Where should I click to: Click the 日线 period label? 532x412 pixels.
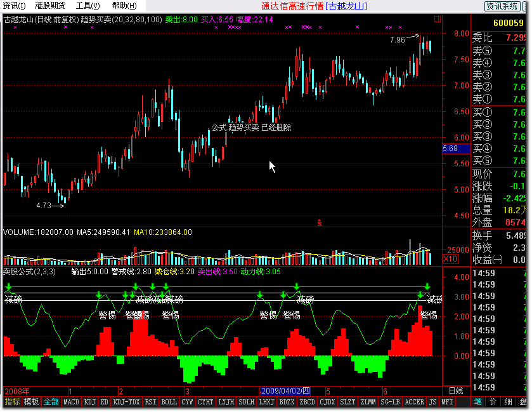457,390
